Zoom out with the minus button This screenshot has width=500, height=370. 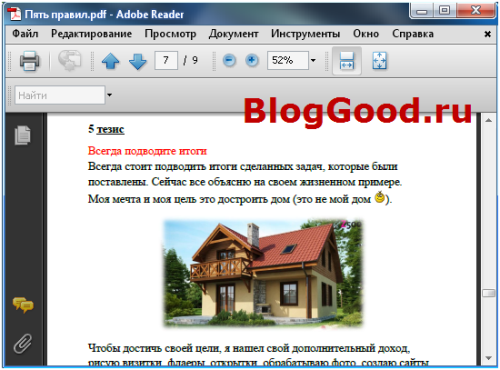[229, 60]
